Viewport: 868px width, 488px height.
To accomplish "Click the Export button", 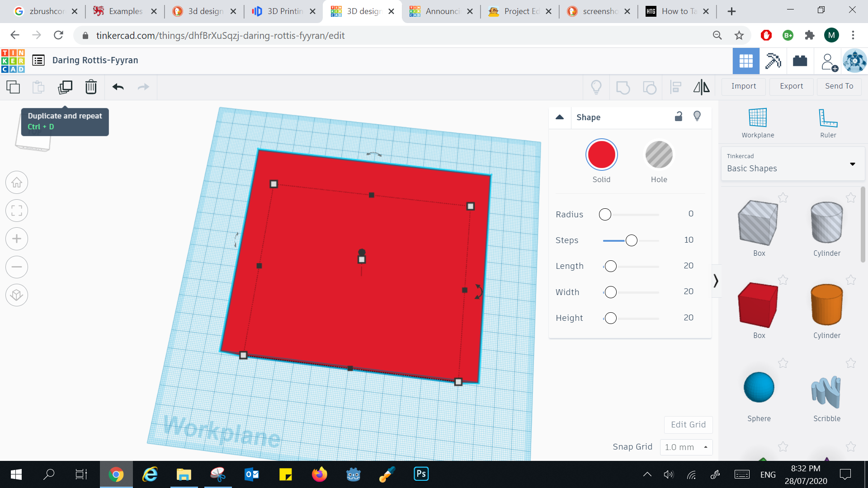I will click(x=791, y=86).
